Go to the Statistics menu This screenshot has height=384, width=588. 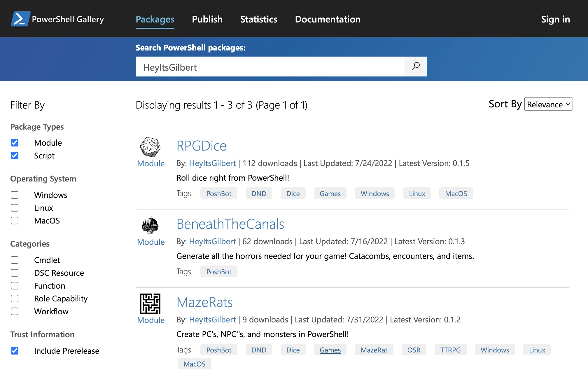click(x=259, y=19)
